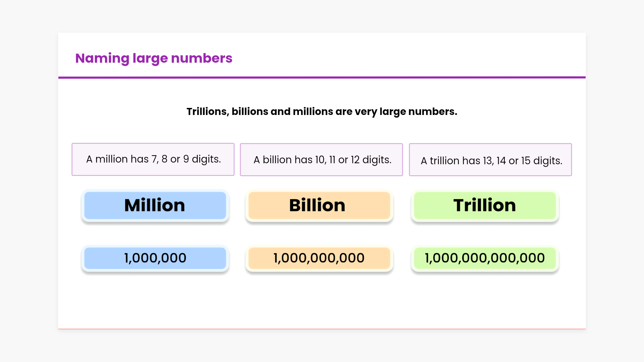The height and width of the screenshot is (362, 644).
Task: Click the word 'millions' in the bold sentence
Action: pyautogui.click(x=313, y=111)
